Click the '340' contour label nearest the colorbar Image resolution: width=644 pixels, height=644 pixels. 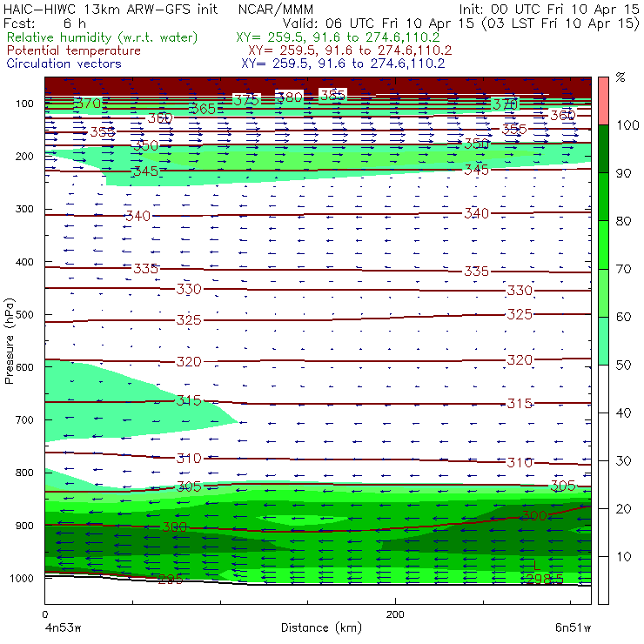pos(476,213)
